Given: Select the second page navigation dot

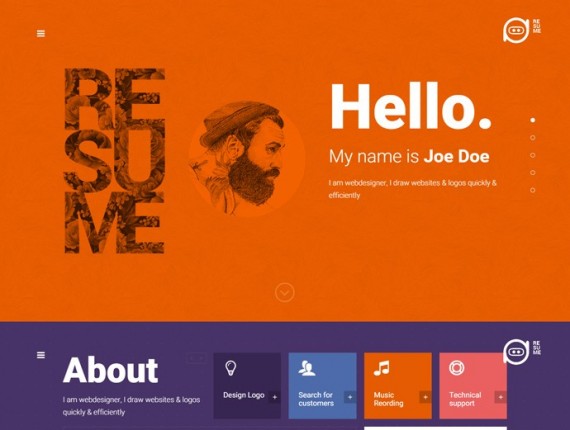Looking at the screenshot, I should (x=533, y=137).
